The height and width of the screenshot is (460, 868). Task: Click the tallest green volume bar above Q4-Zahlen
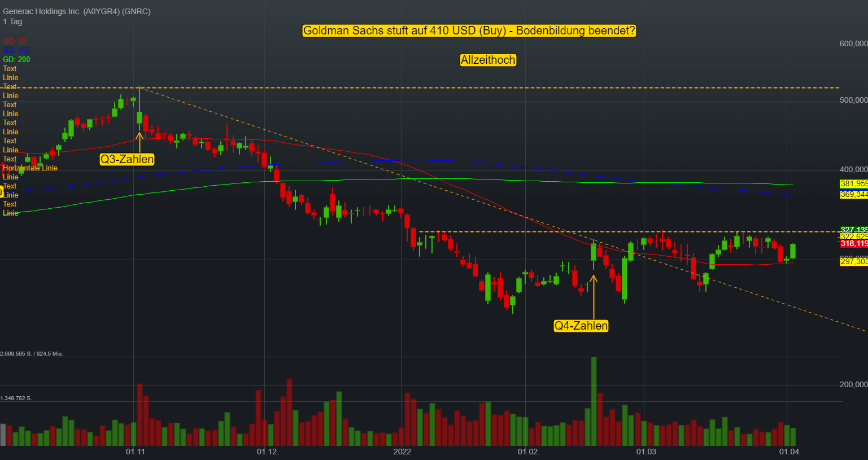pos(594,401)
